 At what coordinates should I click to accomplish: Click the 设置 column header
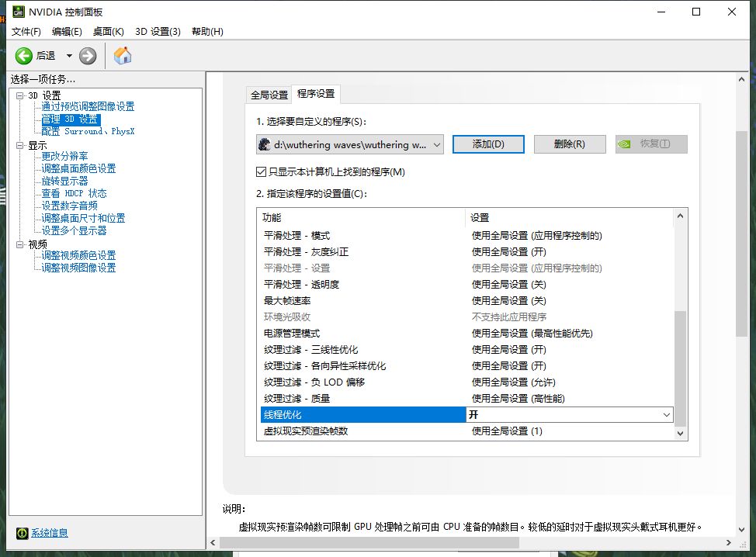(570, 218)
